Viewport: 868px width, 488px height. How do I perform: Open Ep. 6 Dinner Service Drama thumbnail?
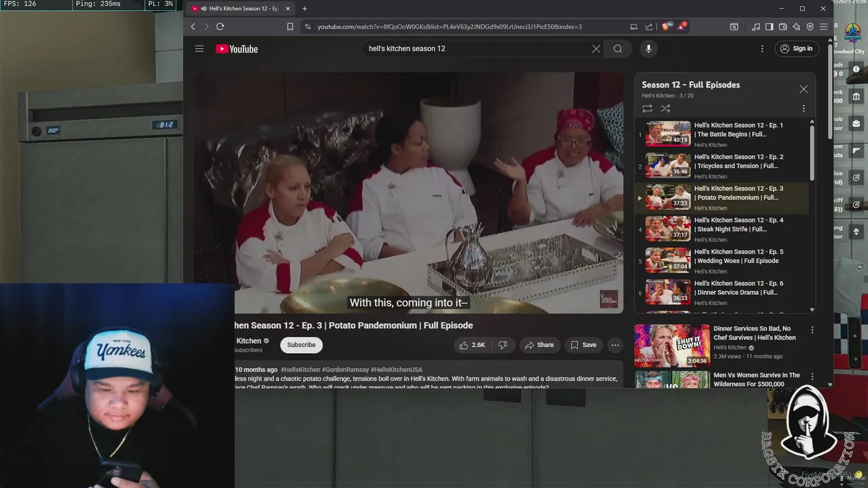pyautogui.click(x=668, y=292)
